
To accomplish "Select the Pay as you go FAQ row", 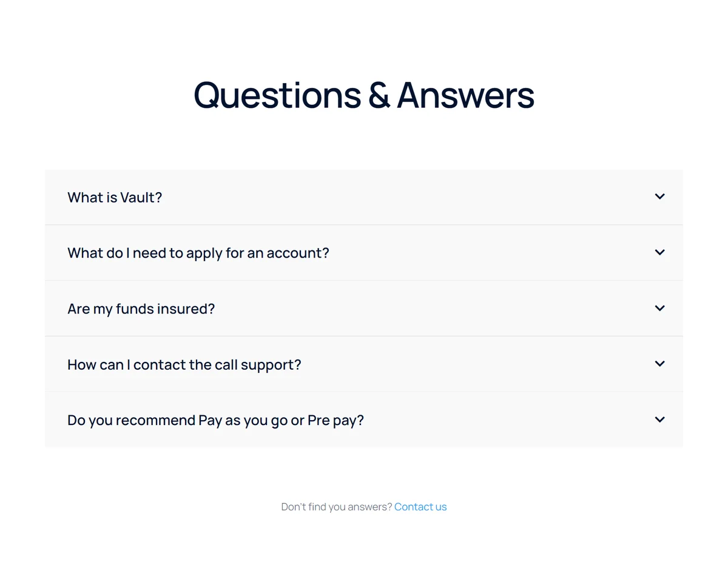I will (364, 420).
